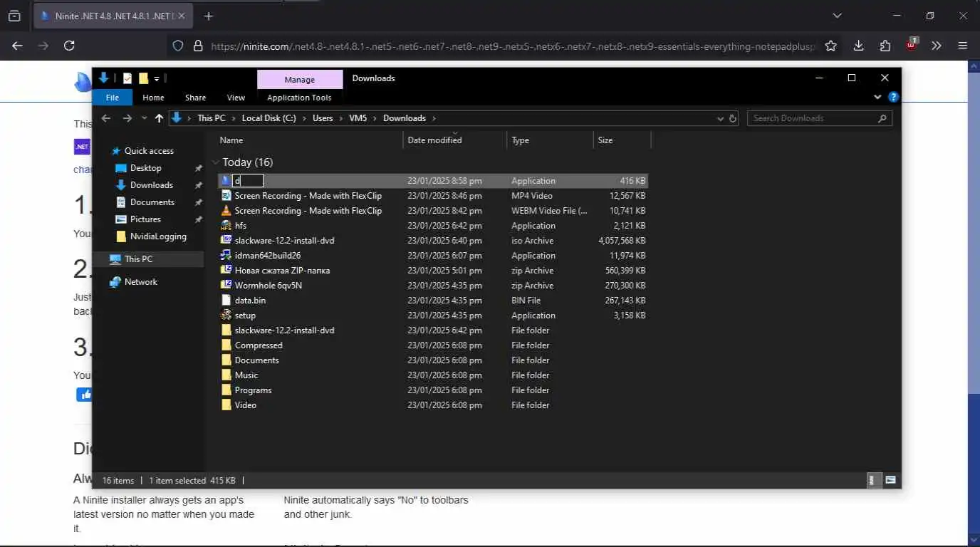Click VM5 in the address breadcrumb
This screenshot has width=980, height=547.
tap(358, 118)
